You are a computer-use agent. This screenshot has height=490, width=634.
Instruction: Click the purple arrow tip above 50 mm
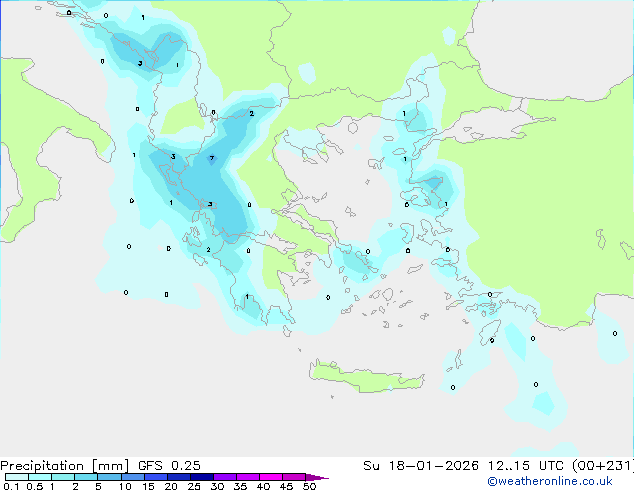(317, 477)
